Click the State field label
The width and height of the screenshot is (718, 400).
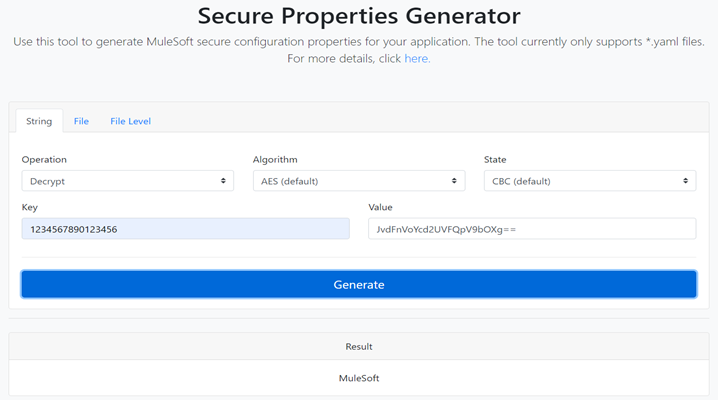coord(497,160)
